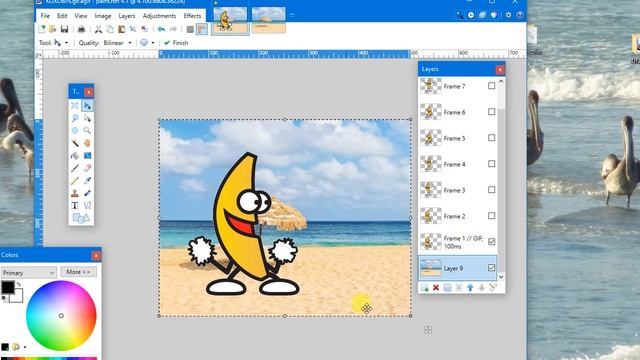Select the Clone Stamp tool

75,193
